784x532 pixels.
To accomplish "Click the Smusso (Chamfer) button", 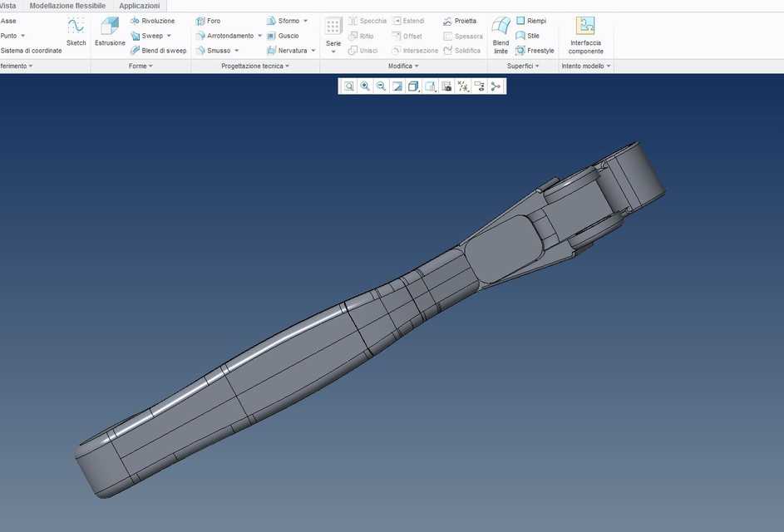I will [x=217, y=50].
